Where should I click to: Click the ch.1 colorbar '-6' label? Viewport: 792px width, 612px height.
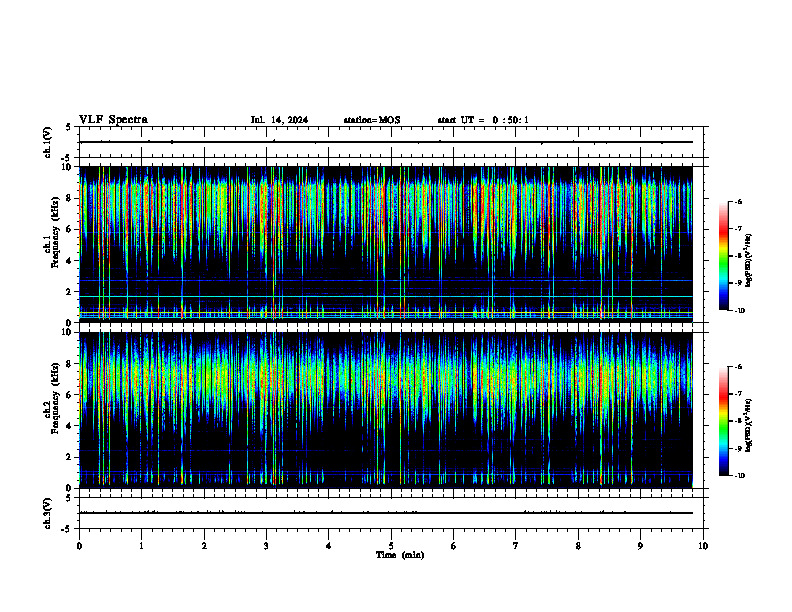tap(738, 201)
